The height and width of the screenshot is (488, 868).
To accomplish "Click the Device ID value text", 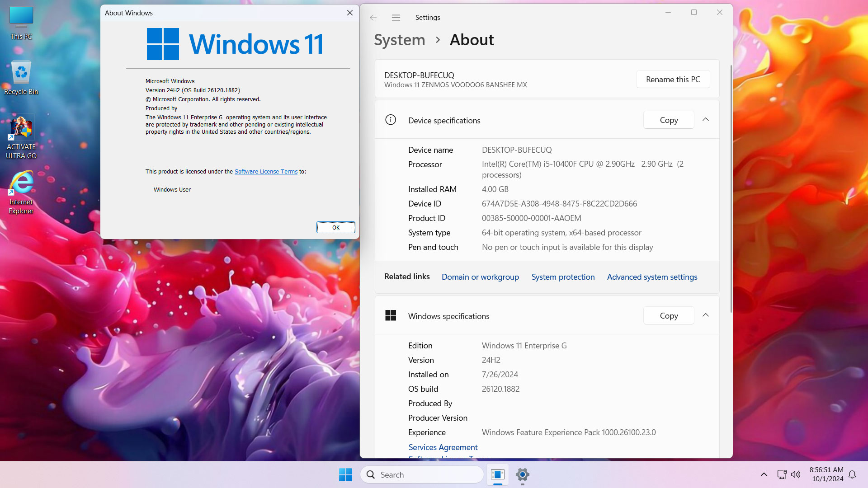I will pyautogui.click(x=559, y=204).
